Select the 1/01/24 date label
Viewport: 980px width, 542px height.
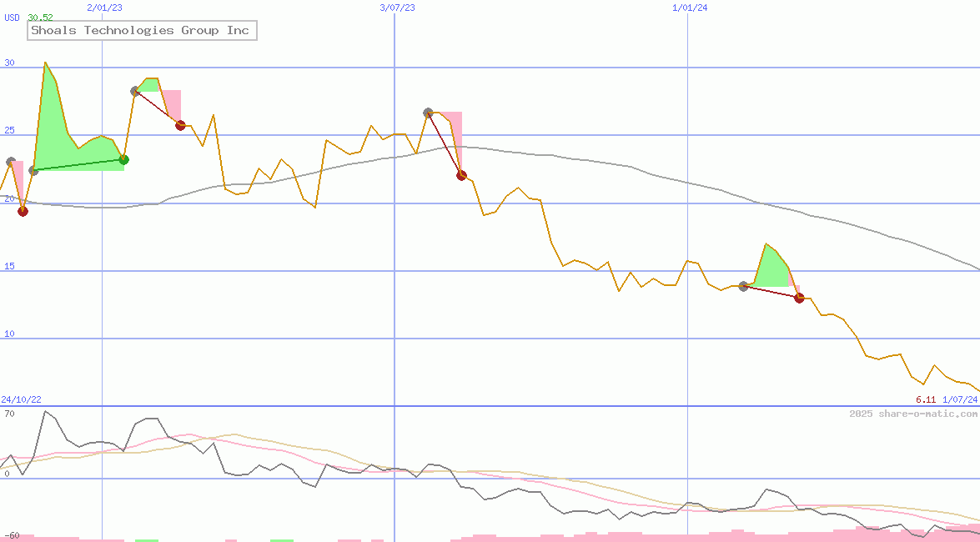(690, 8)
